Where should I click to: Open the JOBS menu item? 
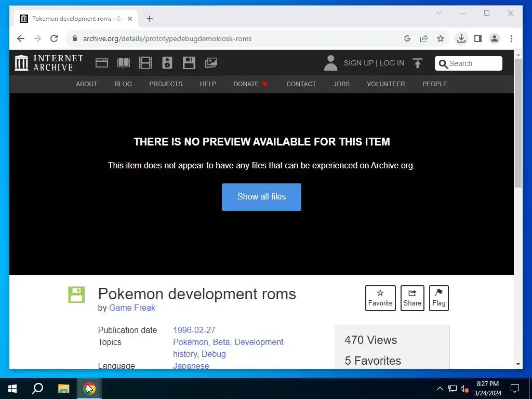pos(341,84)
